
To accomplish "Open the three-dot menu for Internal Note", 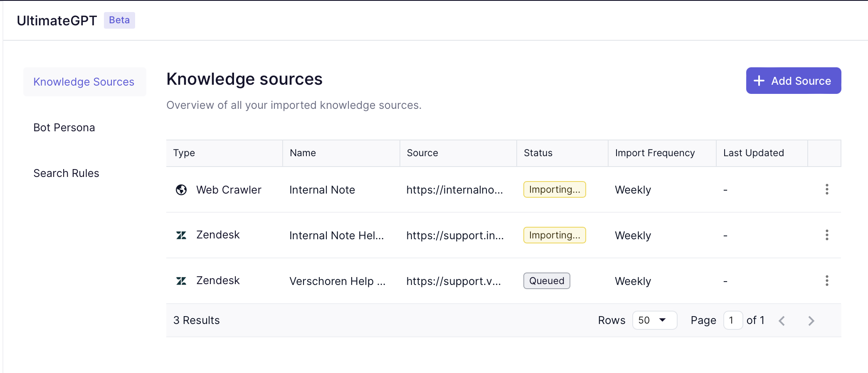I will [827, 189].
